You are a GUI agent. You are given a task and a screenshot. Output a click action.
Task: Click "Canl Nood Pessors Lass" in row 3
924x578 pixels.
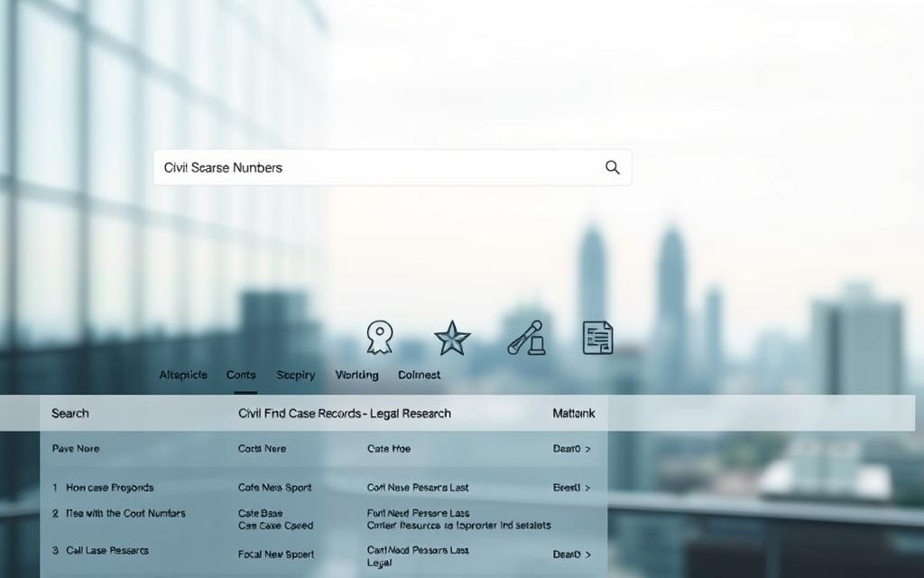tap(418, 550)
